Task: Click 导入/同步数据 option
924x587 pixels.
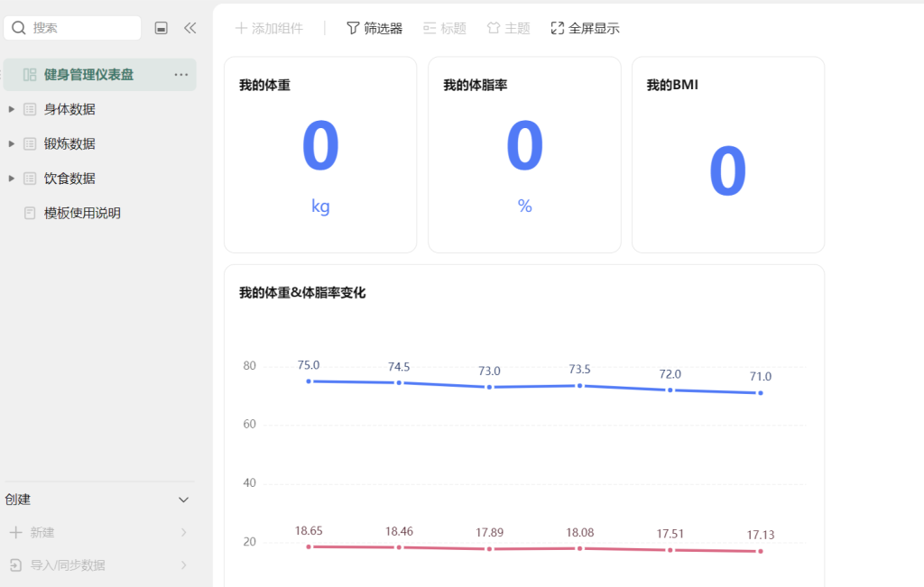Action: [68, 565]
